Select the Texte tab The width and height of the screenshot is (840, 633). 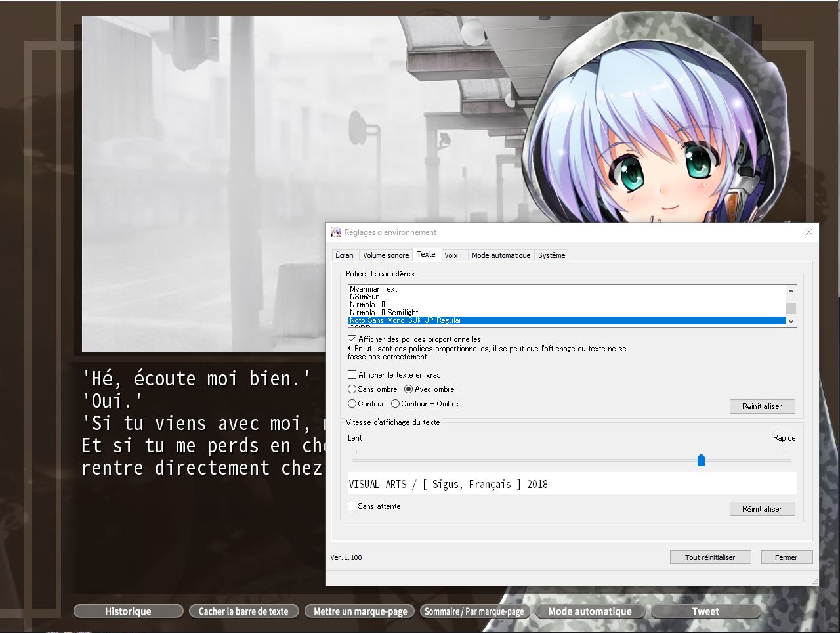pos(426,254)
